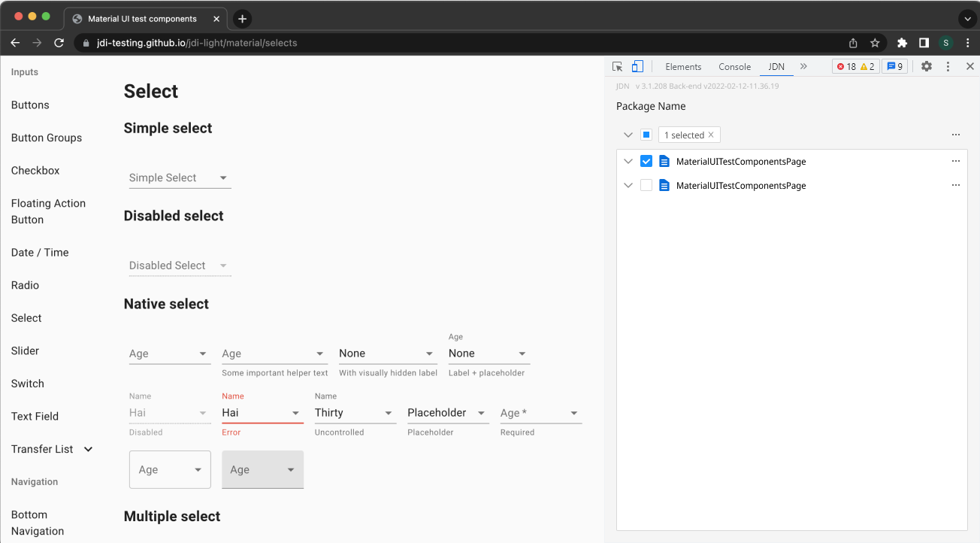Open the three-dot menu beside 1 selected
The height and width of the screenshot is (543, 980).
(956, 135)
